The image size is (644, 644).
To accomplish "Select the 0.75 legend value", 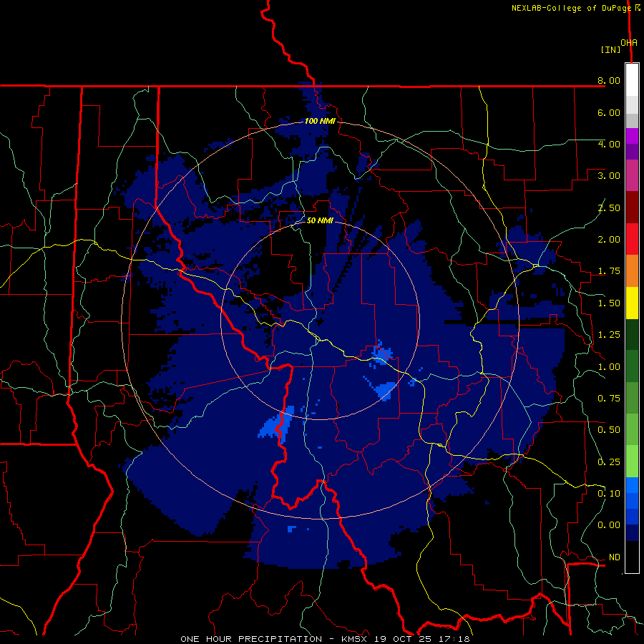I will (x=609, y=399).
